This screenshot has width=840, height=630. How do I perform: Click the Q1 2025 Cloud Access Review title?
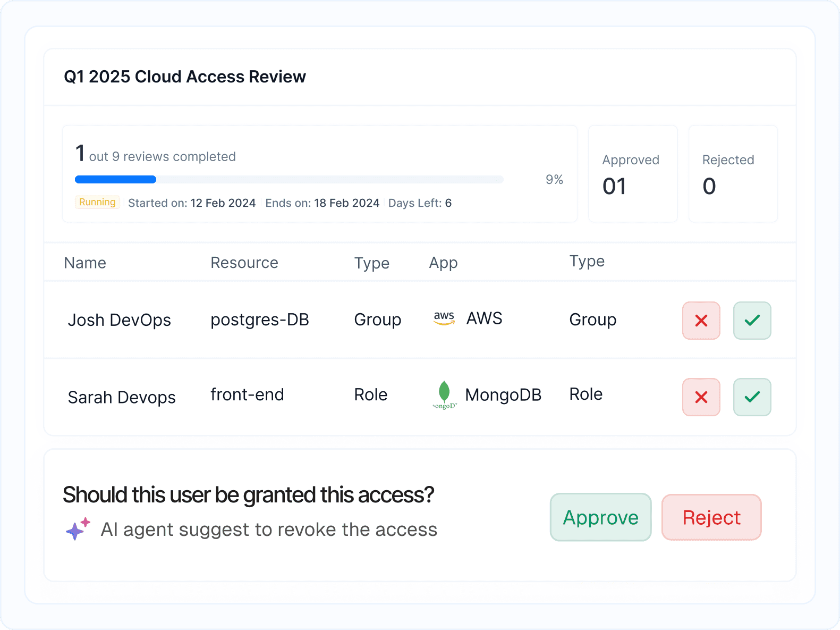185,77
